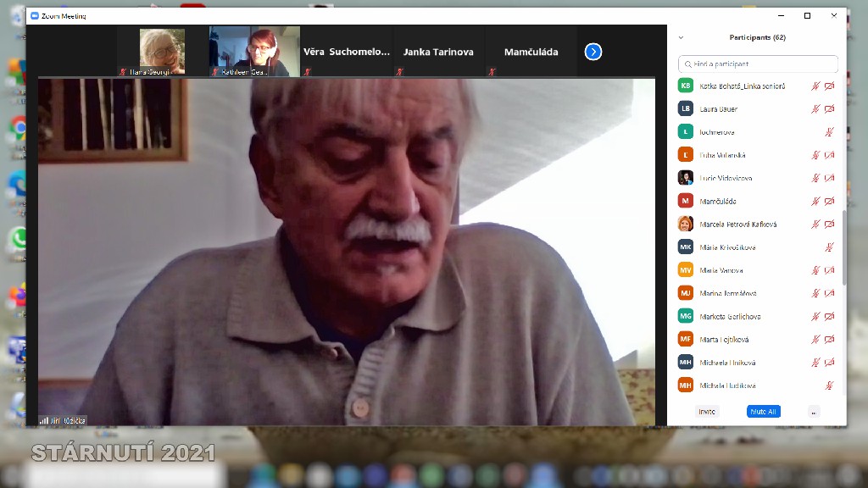Toggle Maria Vanova's muted microphone
This screenshot has height=488, width=868.
pyautogui.click(x=815, y=270)
